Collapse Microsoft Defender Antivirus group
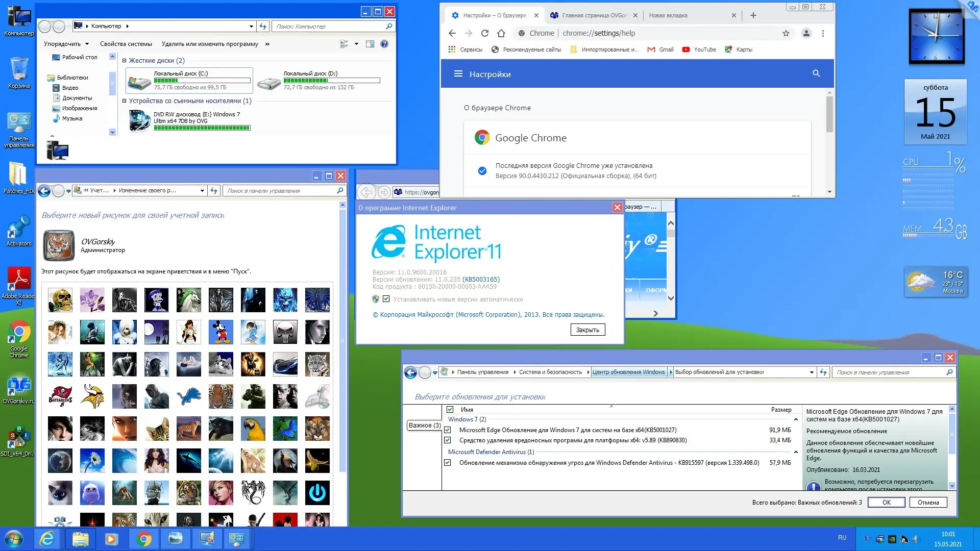Screen dimensions: 980x551 (x=796, y=452)
